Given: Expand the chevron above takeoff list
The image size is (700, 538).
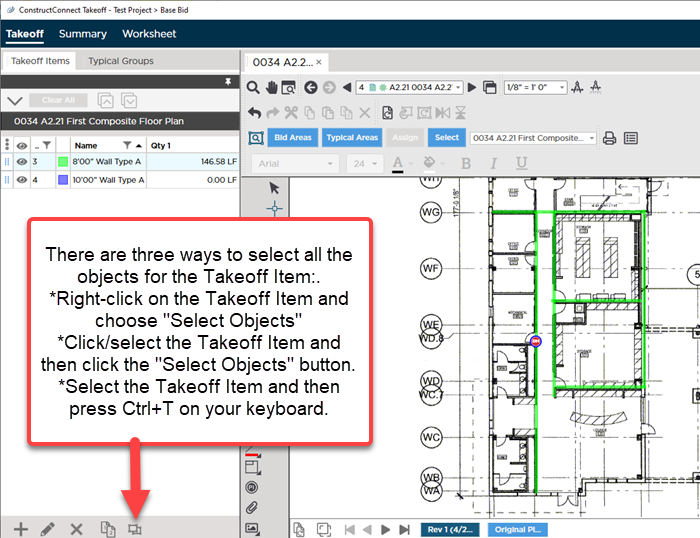Looking at the screenshot, I should click(x=15, y=101).
